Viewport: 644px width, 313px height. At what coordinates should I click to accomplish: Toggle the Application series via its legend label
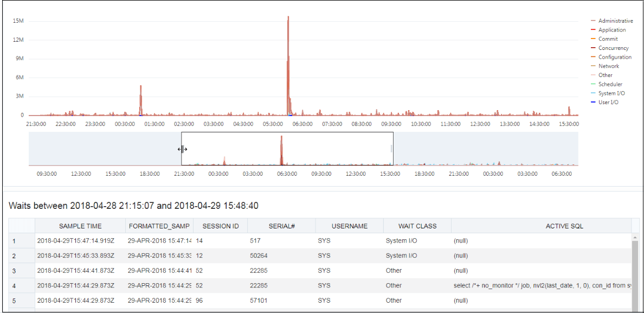click(613, 30)
